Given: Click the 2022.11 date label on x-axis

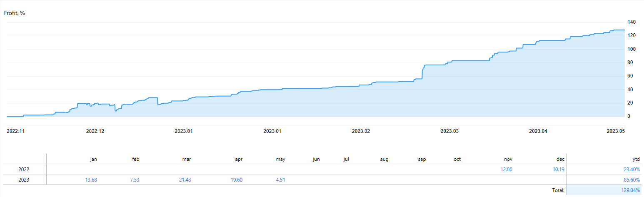Looking at the screenshot, I should 16,131.
